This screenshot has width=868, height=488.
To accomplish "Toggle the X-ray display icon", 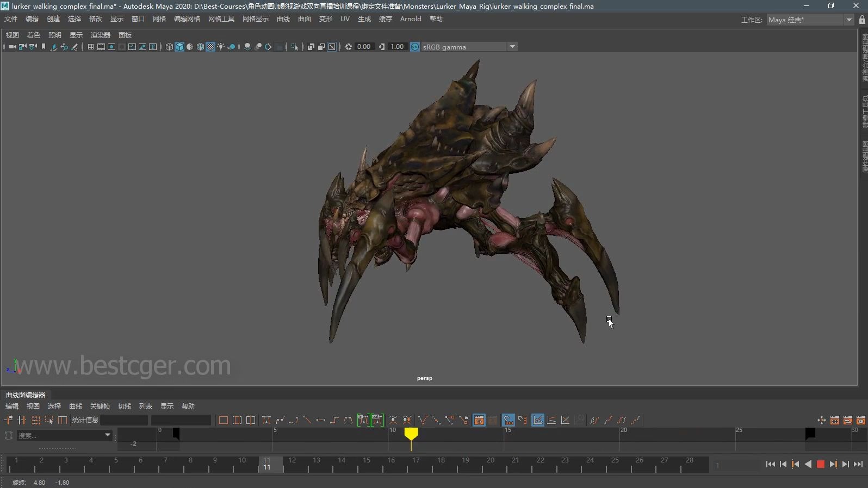I will (311, 47).
